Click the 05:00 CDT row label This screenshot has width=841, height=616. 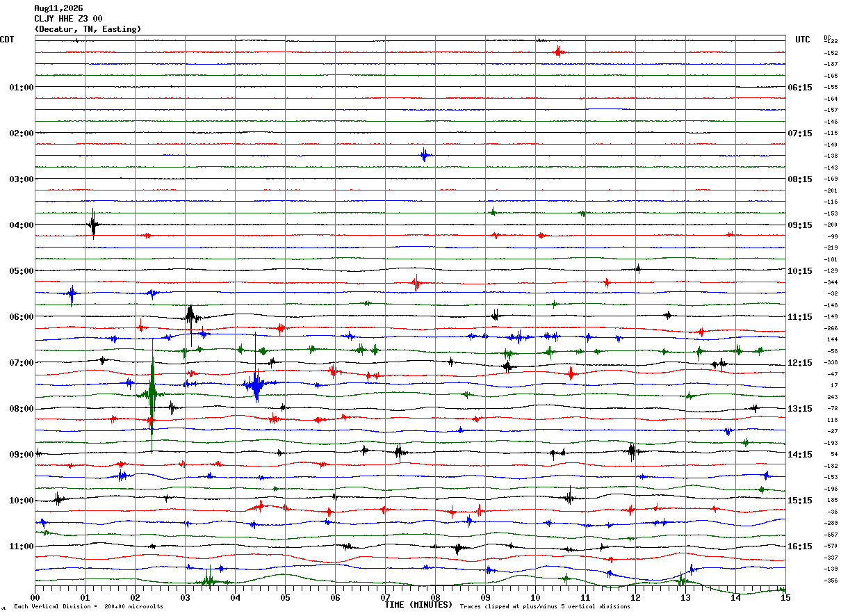point(22,271)
